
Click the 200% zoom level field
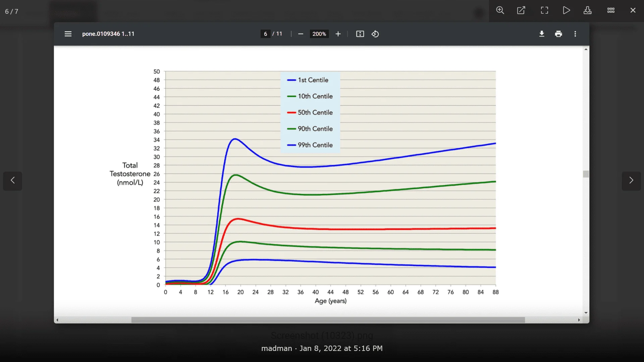319,34
